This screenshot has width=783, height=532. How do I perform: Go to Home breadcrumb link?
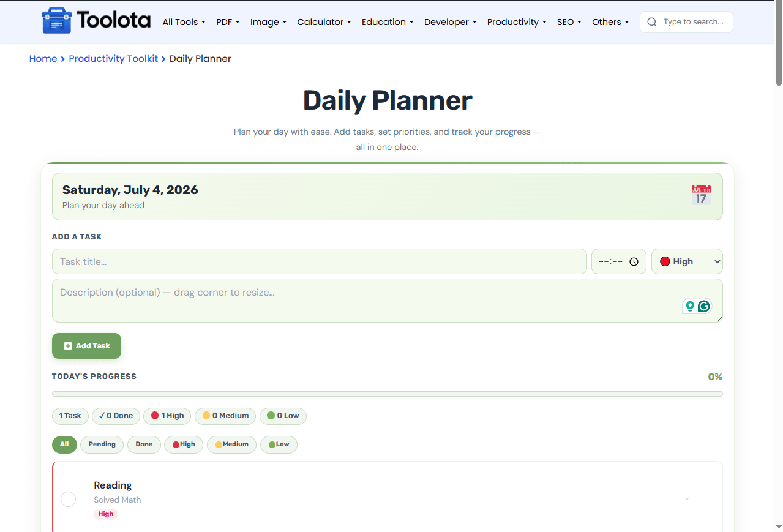(43, 59)
